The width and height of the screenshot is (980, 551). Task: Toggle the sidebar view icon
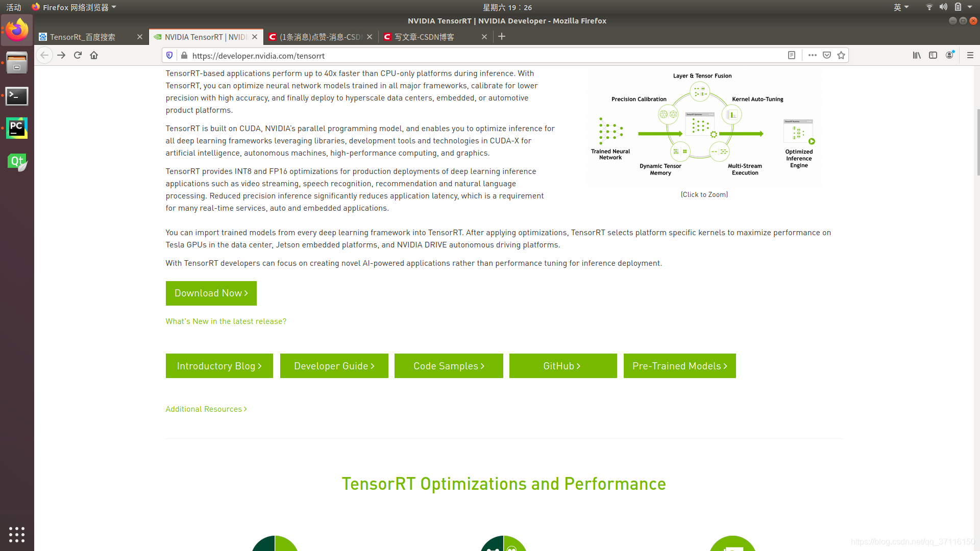pyautogui.click(x=933, y=55)
